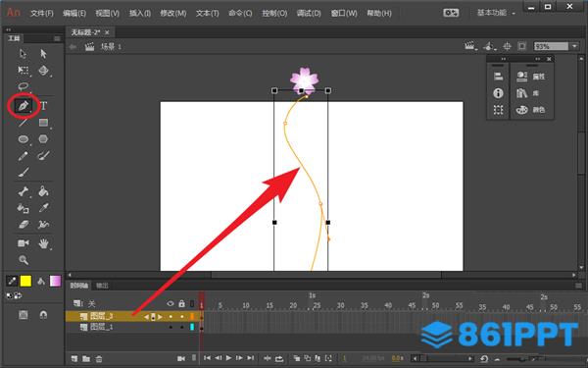588x368 pixels.
Task: Select the Hand tool
Action: [x=43, y=243]
